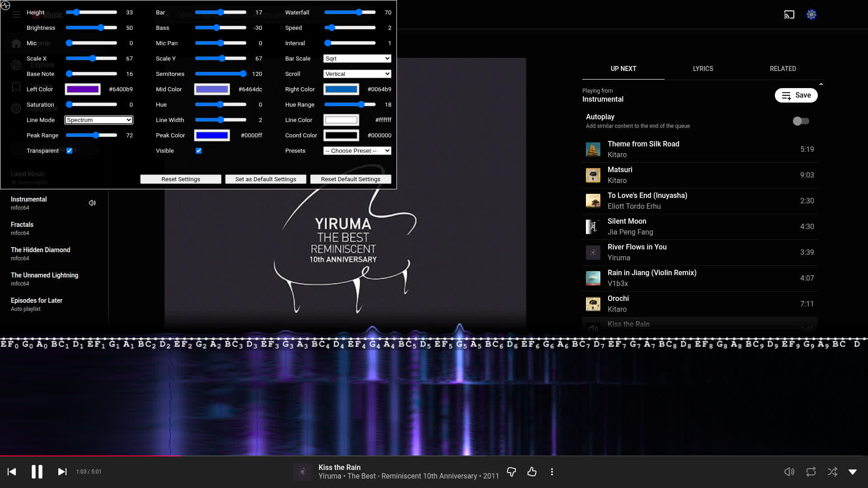Viewport: 868px width, 488px height.
Task: Click the Waterfall slider
Action: (350, 13)
